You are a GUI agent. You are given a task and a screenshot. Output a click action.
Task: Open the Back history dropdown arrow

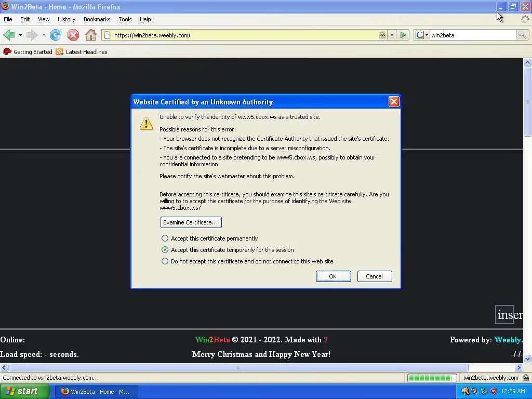tap(20, 35)
